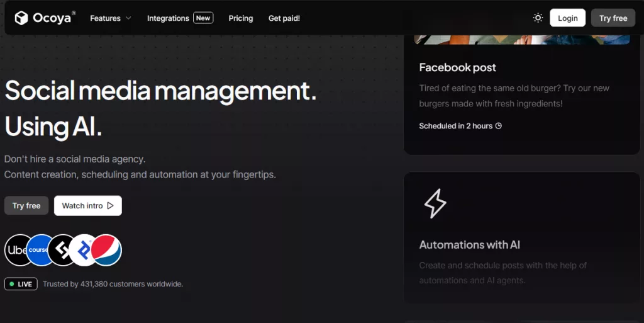Click Try free button below the headline
Image resolution: width=644 pixels, height=323 pixels.
(26, 205)
